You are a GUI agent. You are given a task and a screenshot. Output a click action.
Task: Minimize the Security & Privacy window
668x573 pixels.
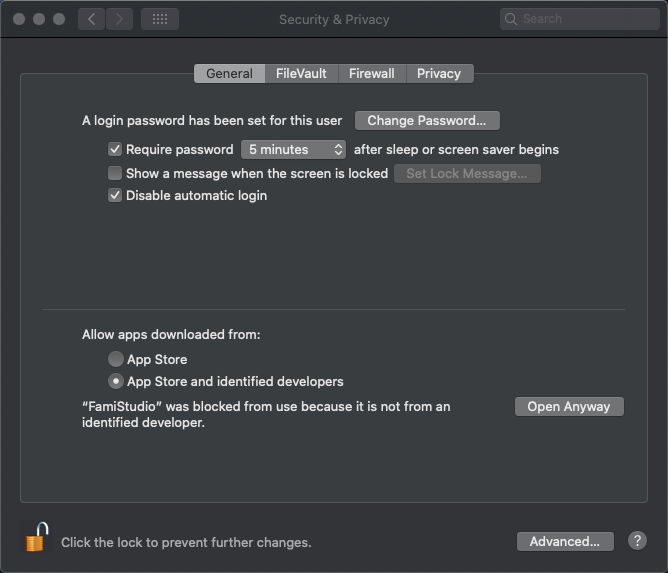(x=39, y=19)
